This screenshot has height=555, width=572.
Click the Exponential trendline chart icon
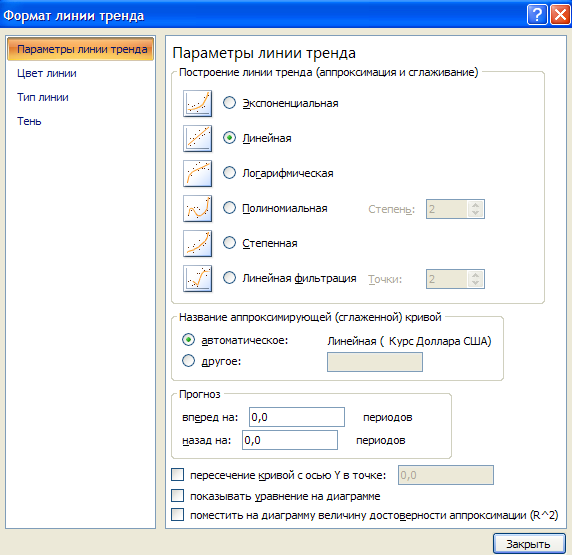(x=197, y=104)
